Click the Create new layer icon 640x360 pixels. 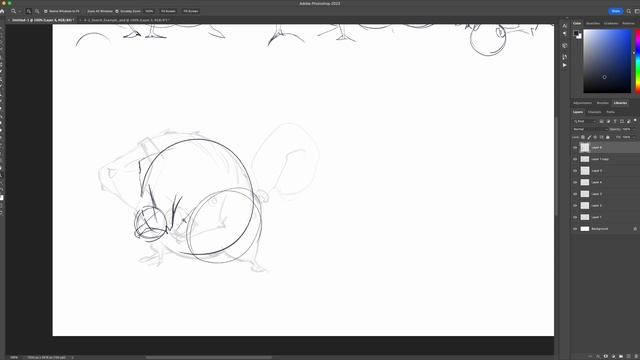click(629, 356)
